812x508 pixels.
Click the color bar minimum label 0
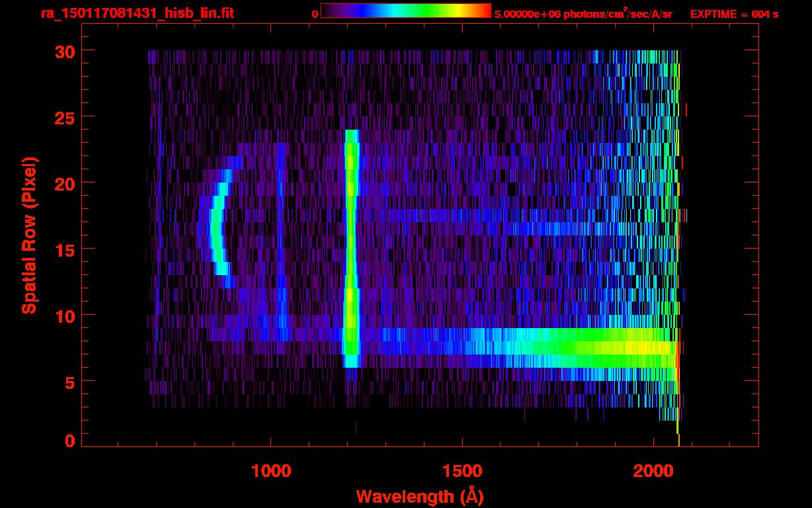tap(315, 14)
